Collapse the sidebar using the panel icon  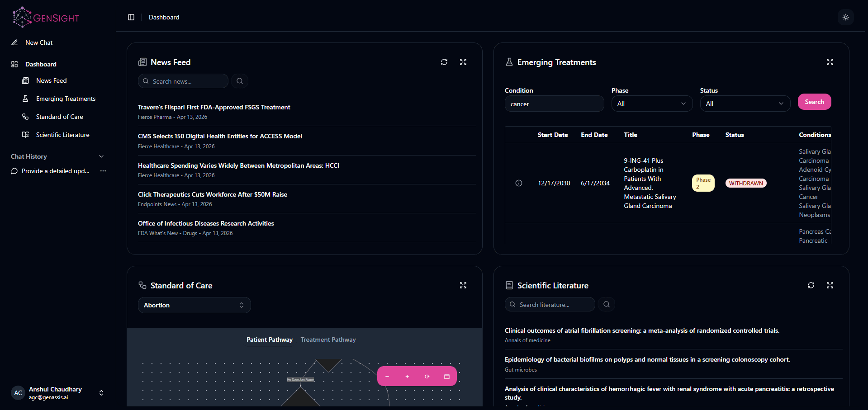131,17
